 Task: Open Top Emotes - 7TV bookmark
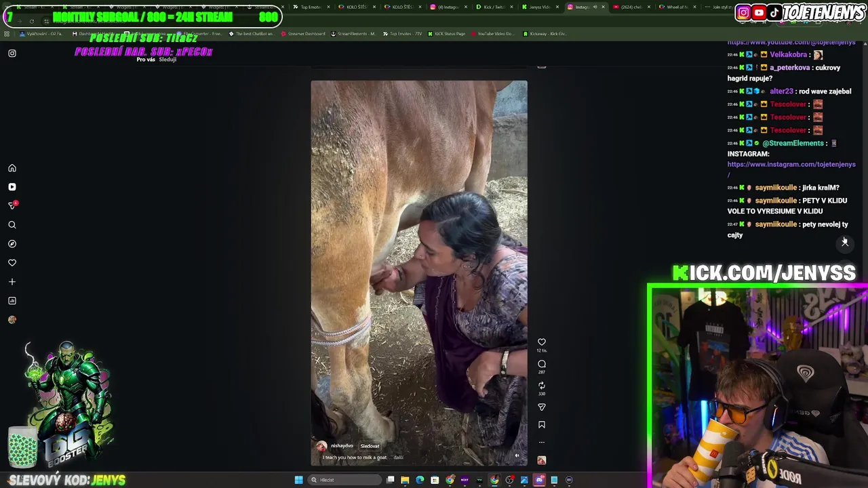click(403, 34)
